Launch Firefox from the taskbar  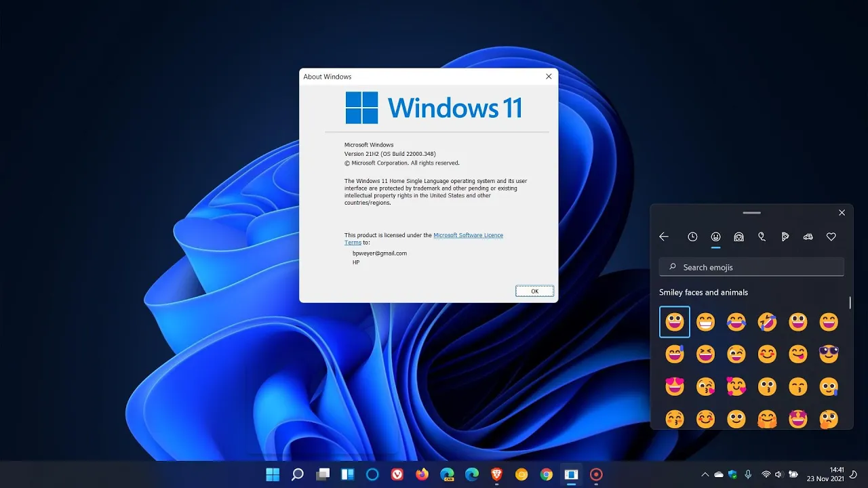point(422,474)
